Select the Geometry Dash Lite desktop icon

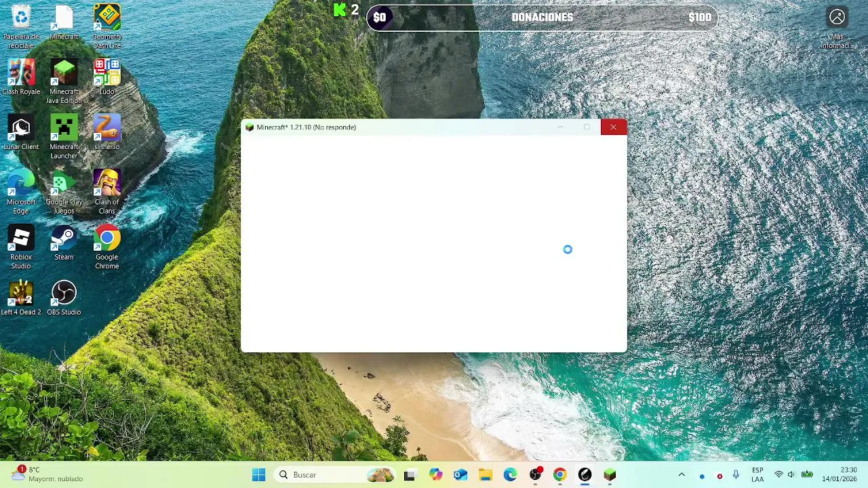pyautogui.click(x=106, y=27)
